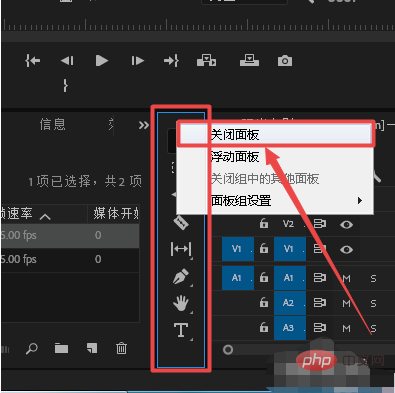Play the program monitor
This screenshot has height=393, width=395.
[x=102, y=61]
